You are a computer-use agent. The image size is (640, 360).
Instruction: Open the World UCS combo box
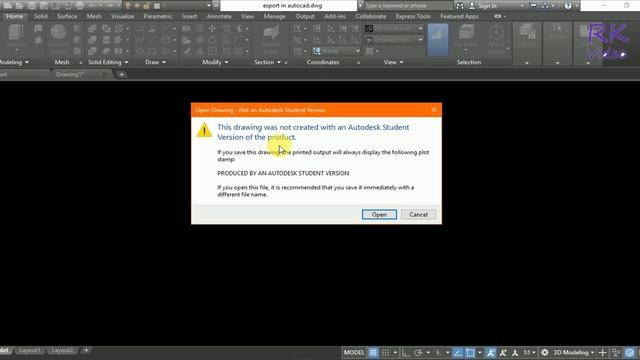(x=337, y=51)
